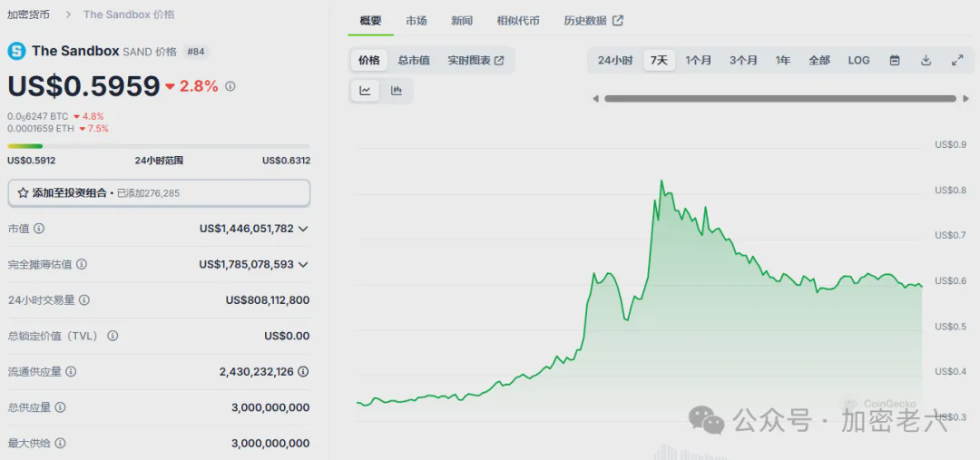Image resolution: width=980 pixels, height=460 pixels.
Task: Open 实时图表 live chart link
Action: tap(476, 60)
